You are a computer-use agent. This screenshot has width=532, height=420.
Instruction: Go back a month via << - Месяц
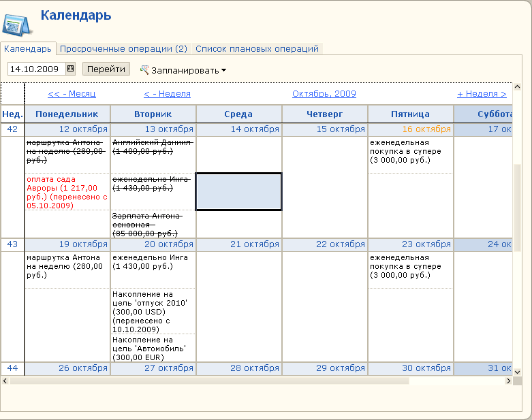72,94
